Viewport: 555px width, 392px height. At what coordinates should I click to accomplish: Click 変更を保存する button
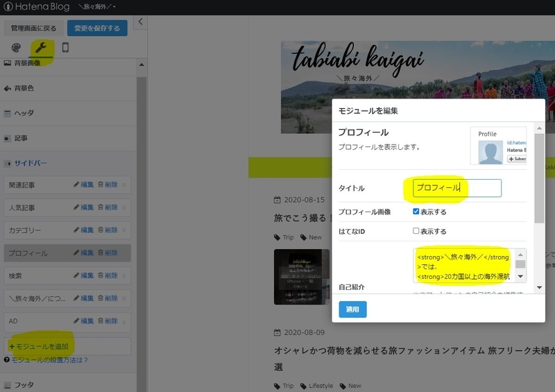(97, 28)
